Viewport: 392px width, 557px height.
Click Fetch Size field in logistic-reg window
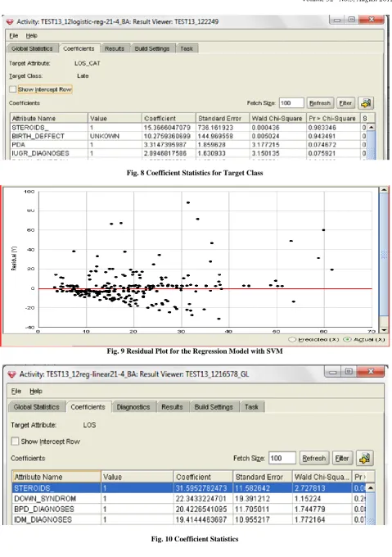(291, 103)
